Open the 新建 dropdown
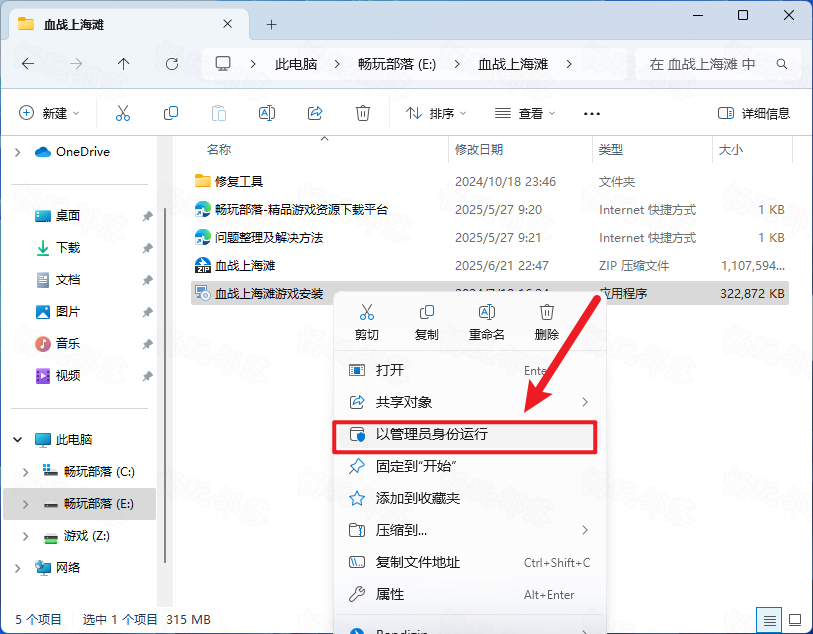Viewport: 813px width, 634px height. (x=49, y=113)
